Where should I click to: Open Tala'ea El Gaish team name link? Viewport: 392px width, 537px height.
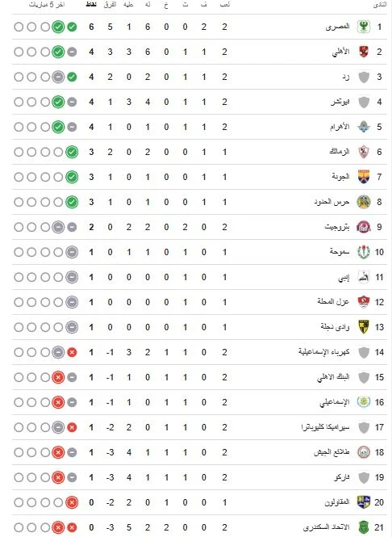[x=332, y=452]
